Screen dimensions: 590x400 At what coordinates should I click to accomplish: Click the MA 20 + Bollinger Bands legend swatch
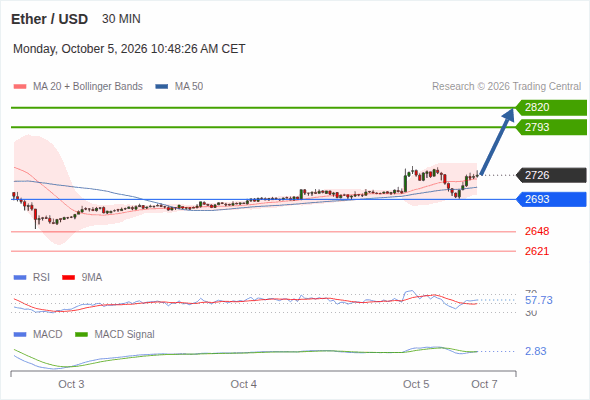(20, 87)
